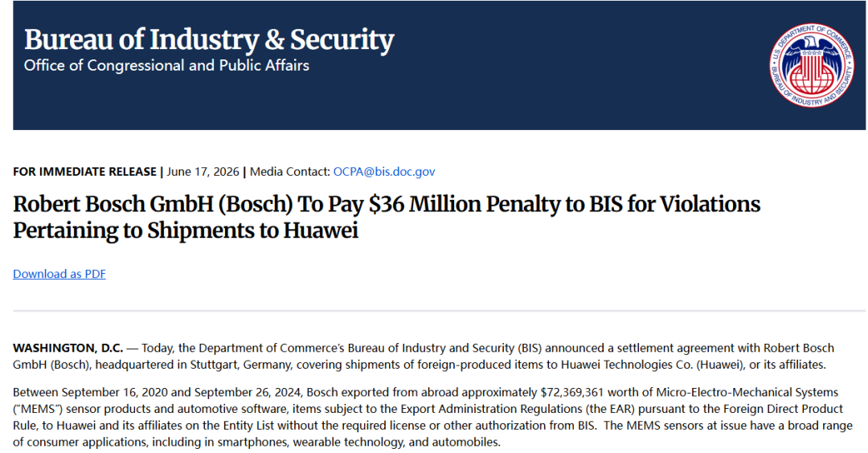This screenshot has height=453, width=868.
Task: Click the FOR IMMEDIATE RELEASE label
Action: [84, 171]
